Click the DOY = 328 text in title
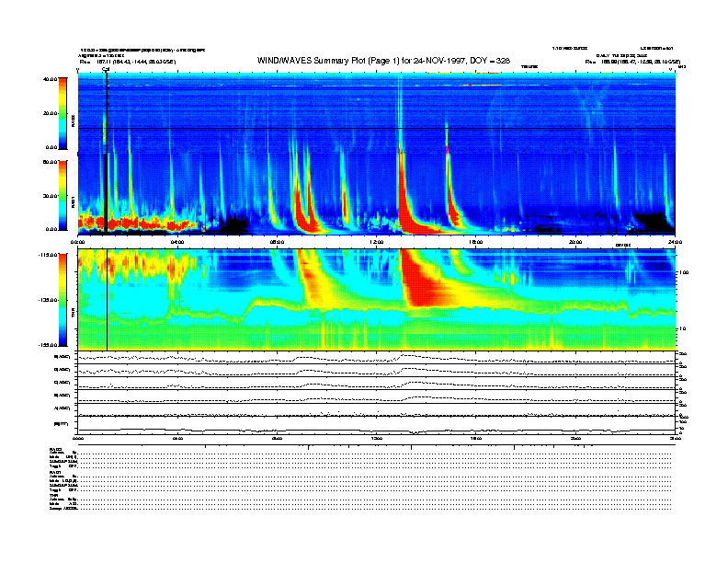Image resolution: width=728 pixels, height=563 pixels. pos(490,61)
